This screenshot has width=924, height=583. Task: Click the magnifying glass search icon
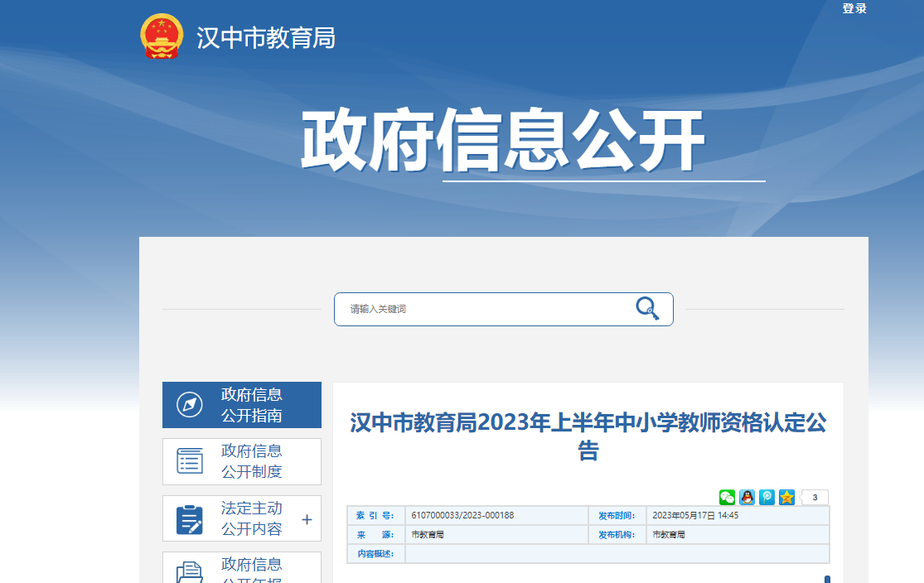[647, 309]
